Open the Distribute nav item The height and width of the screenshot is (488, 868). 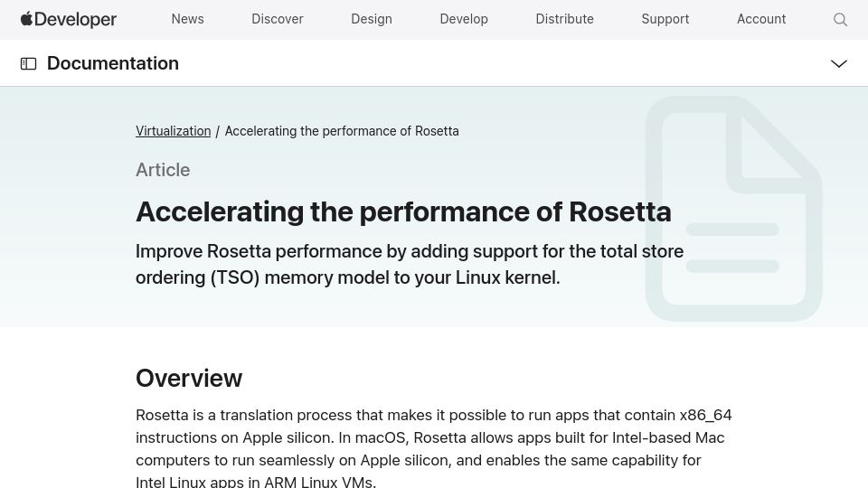click(564, 19)
